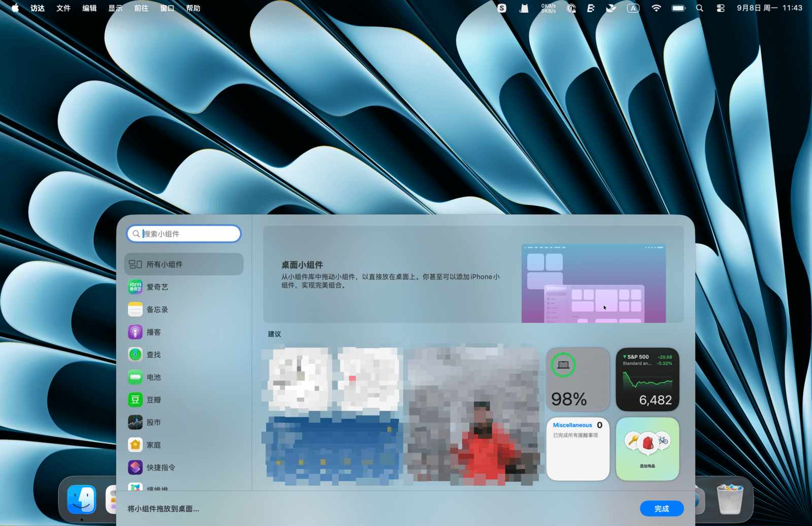
Task: Open the Notes (备忘录) widget category
Action: 157,310
